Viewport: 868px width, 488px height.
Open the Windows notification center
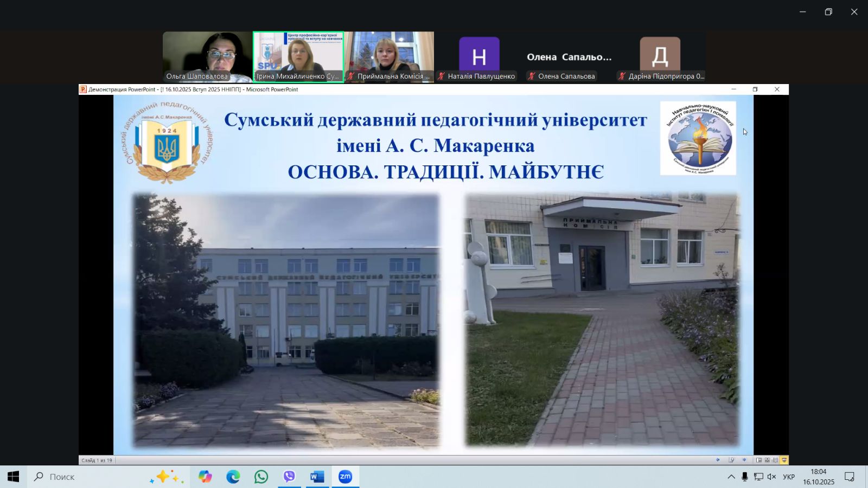pos(849,477)
